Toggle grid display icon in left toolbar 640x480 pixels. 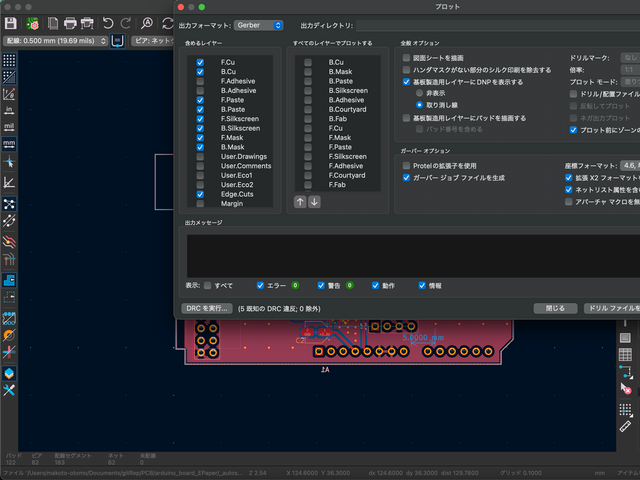[9, 61]
